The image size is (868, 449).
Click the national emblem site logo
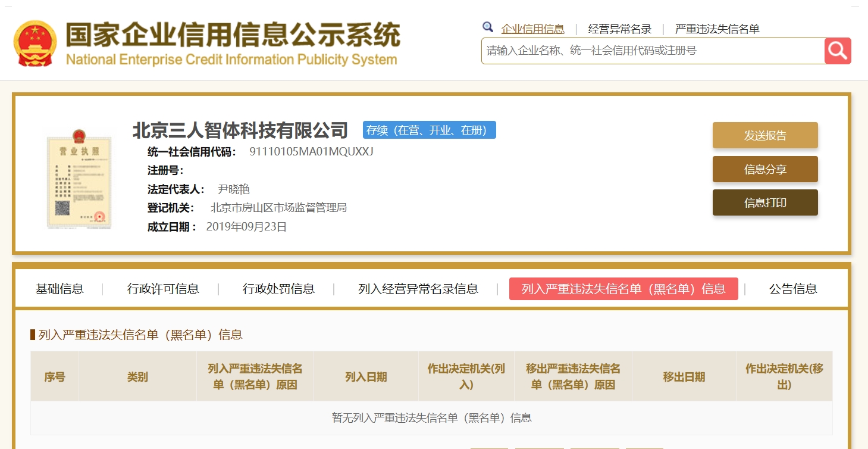point(36,43)
